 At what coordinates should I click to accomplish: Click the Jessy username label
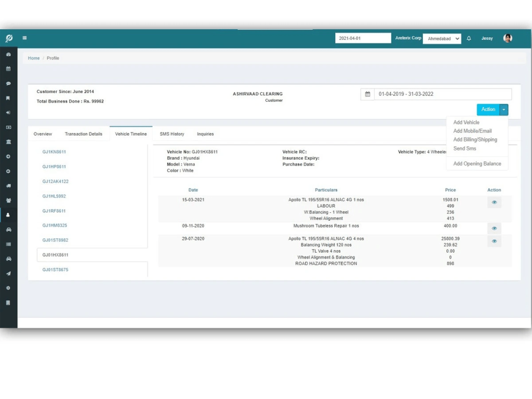[487, 38]
